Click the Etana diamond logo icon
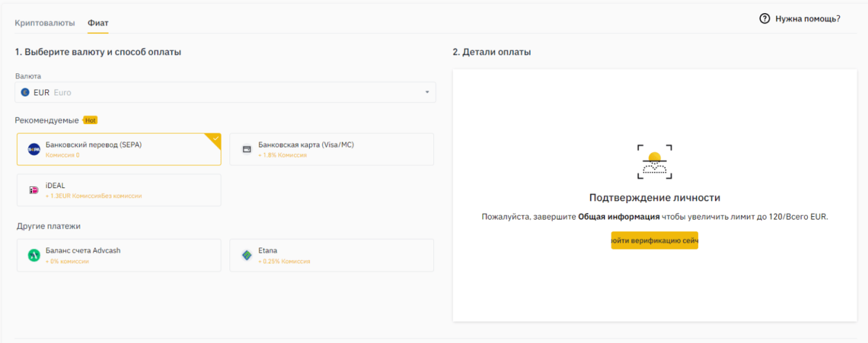This screenshot has width=868, height=343. pos(247,255)
